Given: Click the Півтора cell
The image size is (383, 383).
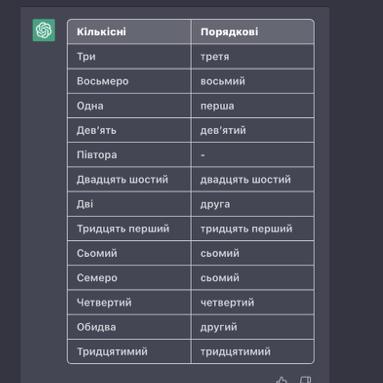Looking at the screenshot, I should click(129, 155).
